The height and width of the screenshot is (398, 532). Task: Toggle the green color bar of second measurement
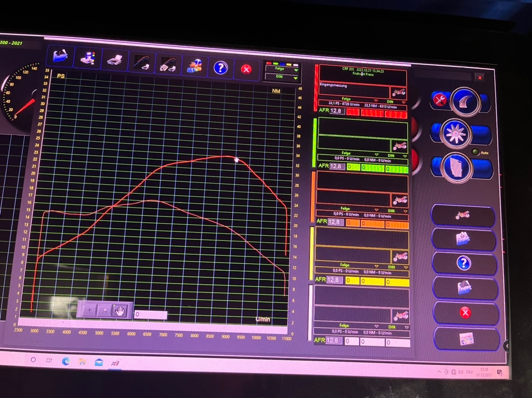tap(315, 142)
